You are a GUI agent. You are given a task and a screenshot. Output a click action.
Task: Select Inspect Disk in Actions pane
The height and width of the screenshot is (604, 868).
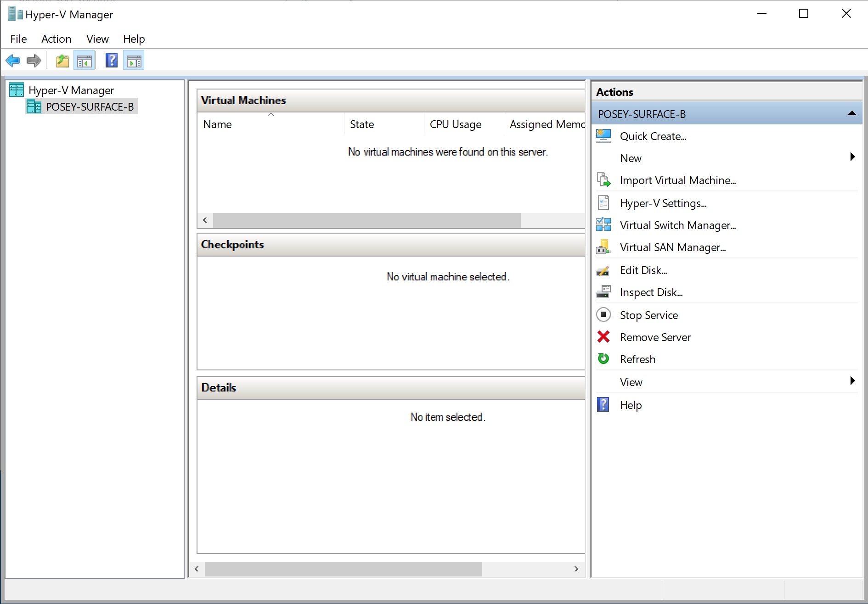pos(652,292)
